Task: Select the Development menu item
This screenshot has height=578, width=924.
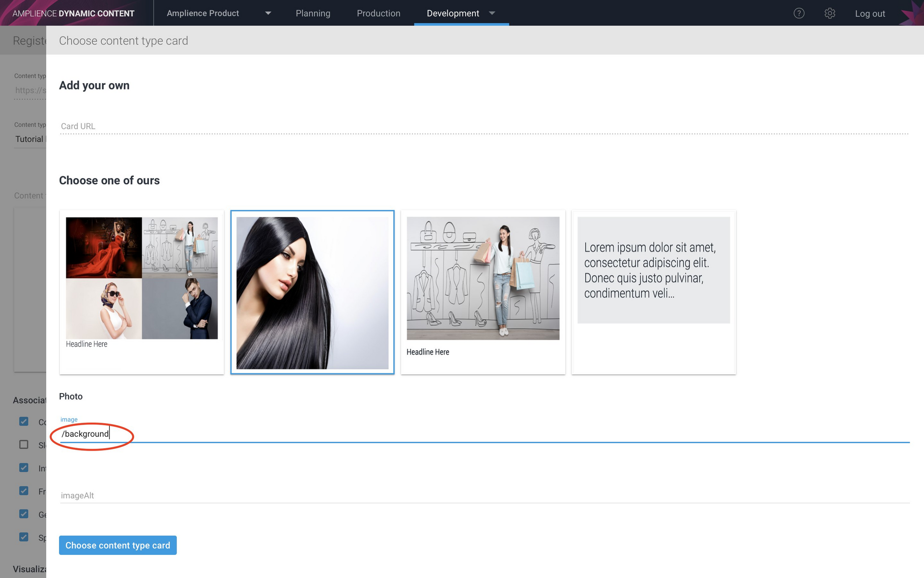Action: (x=453, y=13)
